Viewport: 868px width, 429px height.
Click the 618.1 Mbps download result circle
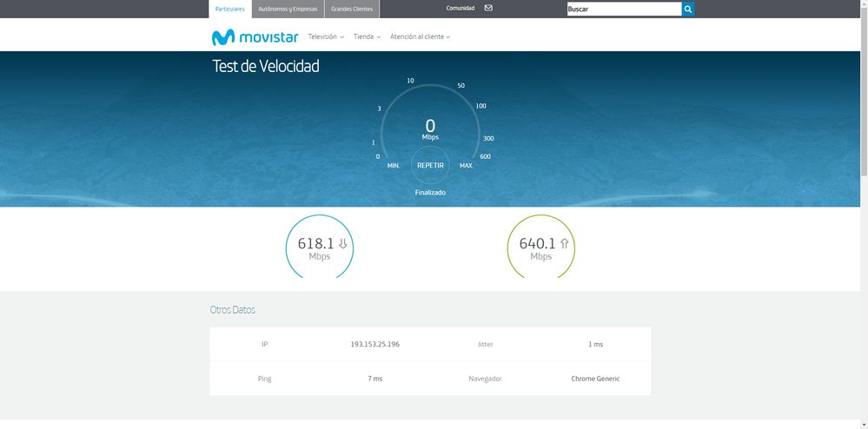pyautogui.click(x=319, y=247)
